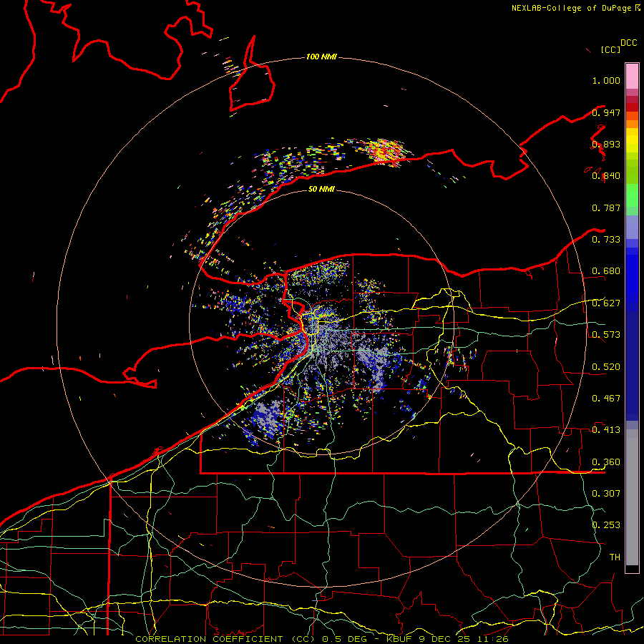The width and height of the screenshot is (644, 644).
Task: Select the 0.627 scale label
Action: (x=606, y=303)
